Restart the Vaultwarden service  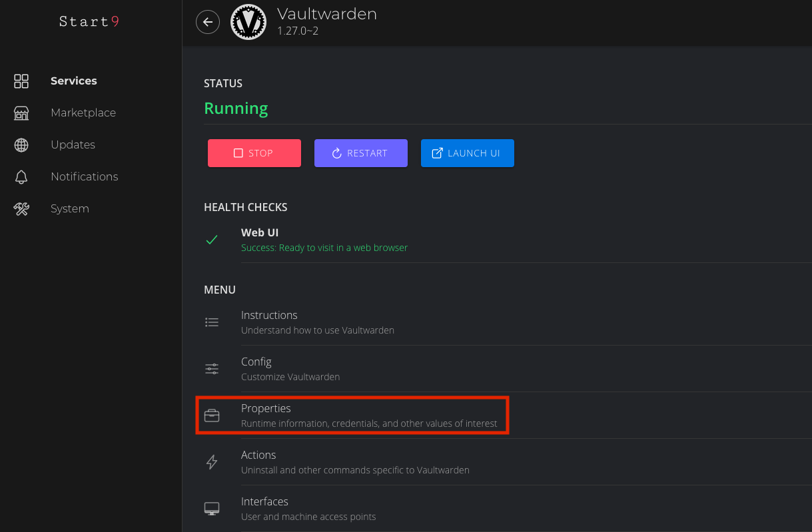[360, 153]
